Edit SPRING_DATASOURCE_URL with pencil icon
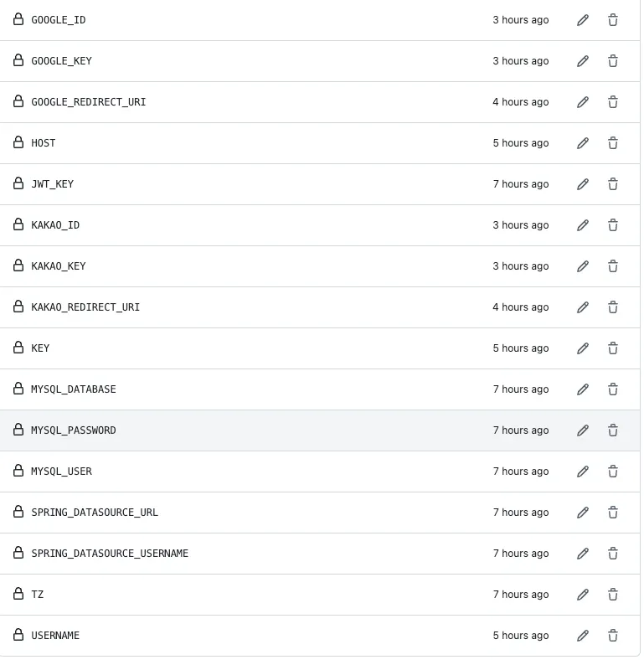The width and height of the screenshot is (644, 670). tap(583, 513)
